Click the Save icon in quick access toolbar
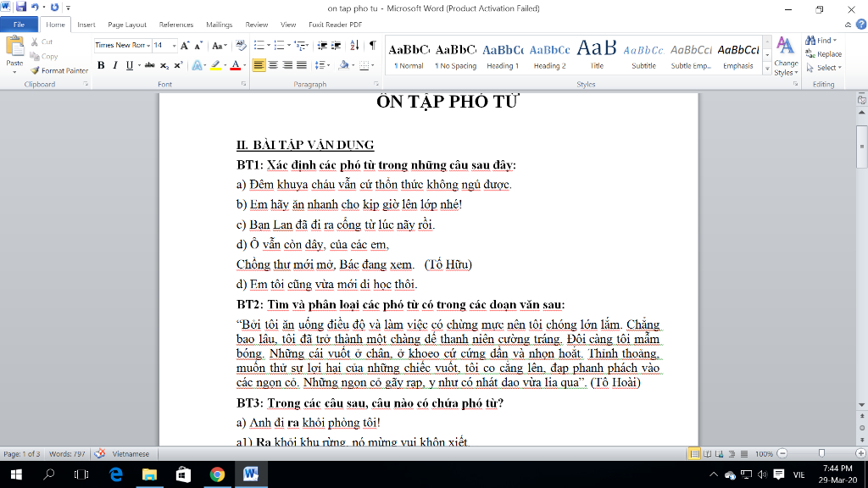The width and height of the screenshot is (868, 488). (21, 7)
